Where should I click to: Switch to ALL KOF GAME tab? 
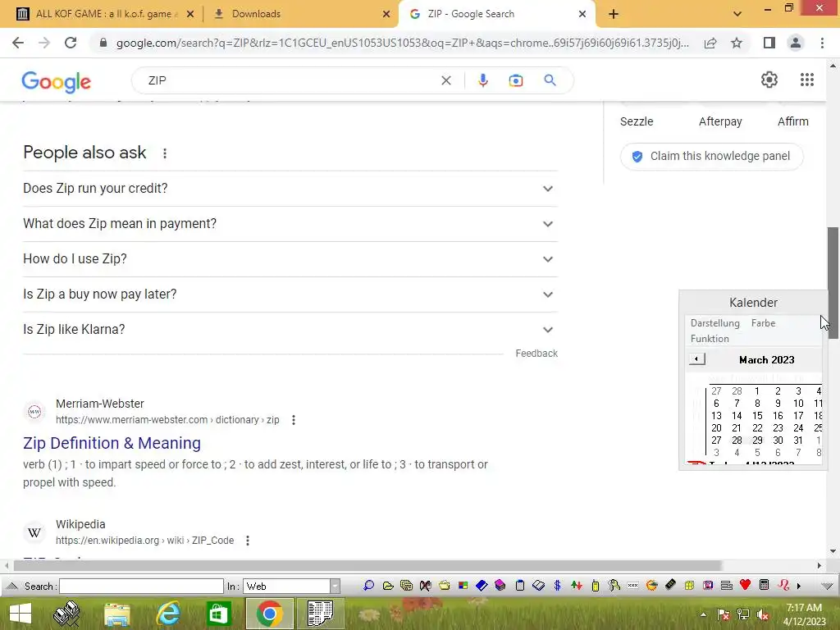[105, 14]
